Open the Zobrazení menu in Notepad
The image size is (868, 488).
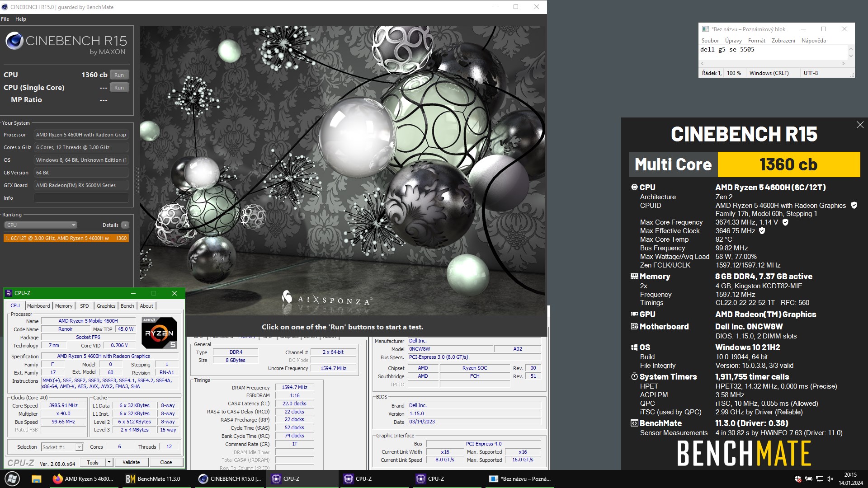[x=783, y=41]
